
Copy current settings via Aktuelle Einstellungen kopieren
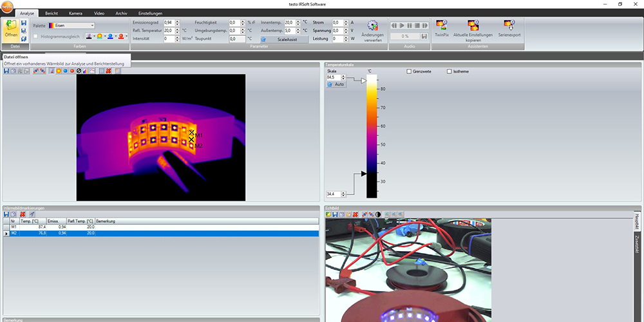[x=473, y=31]
